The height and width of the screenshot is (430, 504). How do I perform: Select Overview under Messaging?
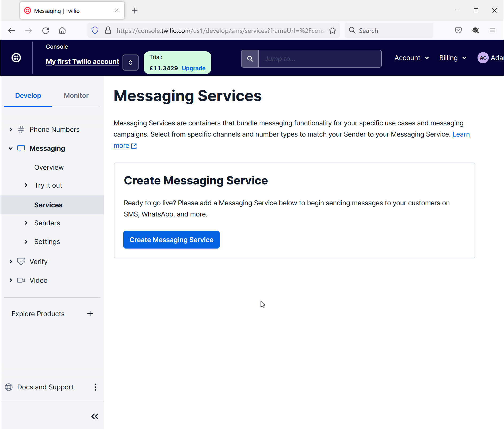[49, 167]
